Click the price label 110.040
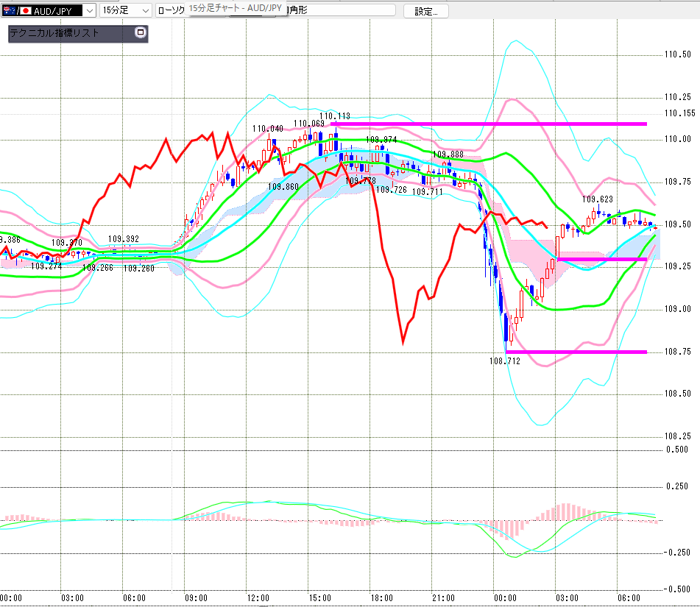Screen dimensions: 700x607 click(x=267, y=129)
